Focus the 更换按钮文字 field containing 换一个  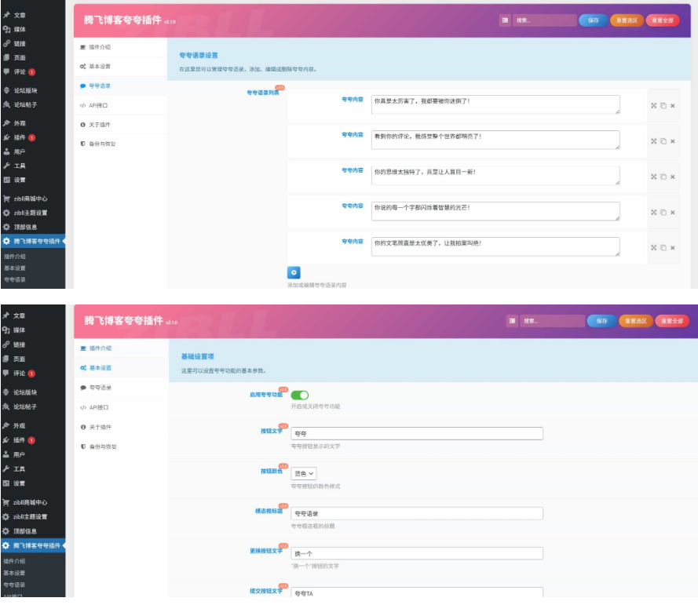pos(416,553)
